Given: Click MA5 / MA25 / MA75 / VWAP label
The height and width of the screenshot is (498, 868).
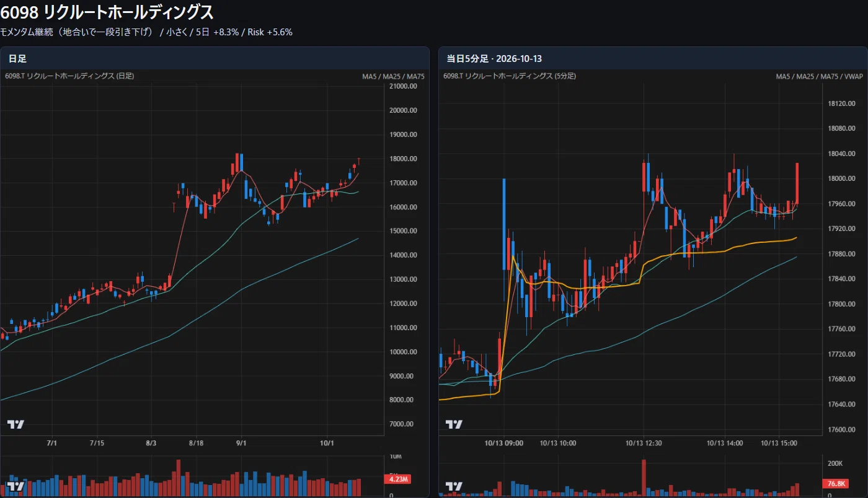Looking at the screenshot, I should 820,76.
